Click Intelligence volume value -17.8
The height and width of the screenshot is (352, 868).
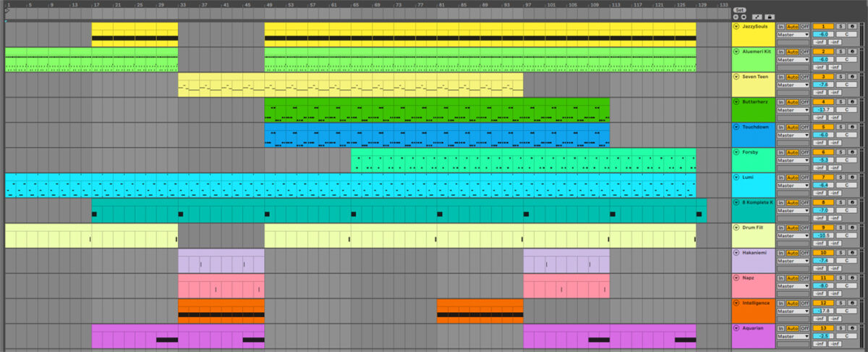[x=823, y=311]
